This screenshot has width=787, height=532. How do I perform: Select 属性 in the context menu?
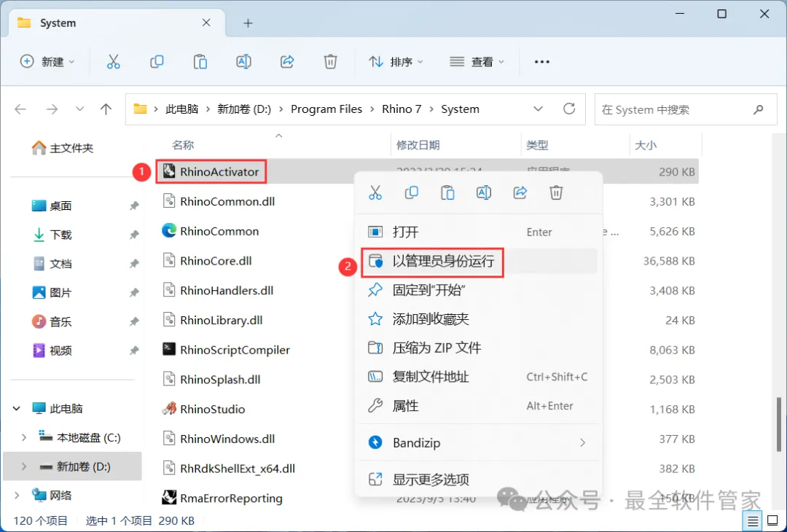478,405
